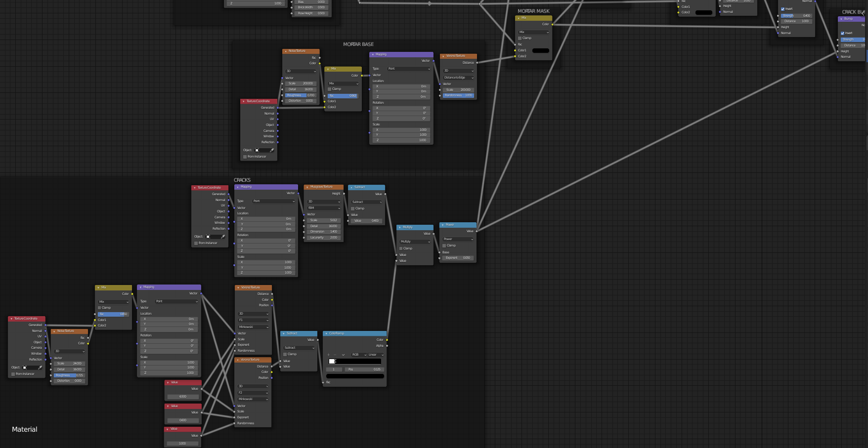
Task: Collapse the Musgrave Texture node
Action: click(x=307, y=187)
